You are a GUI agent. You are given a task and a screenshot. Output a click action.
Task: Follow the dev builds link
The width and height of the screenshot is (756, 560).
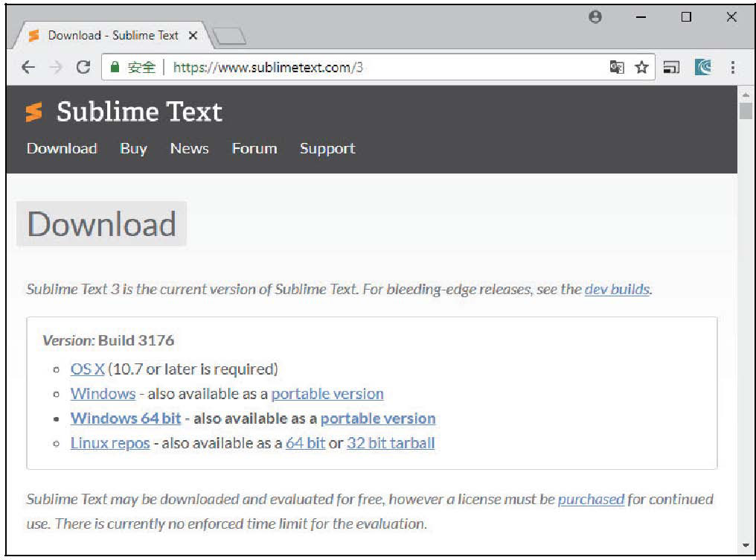tap(617, 289)
